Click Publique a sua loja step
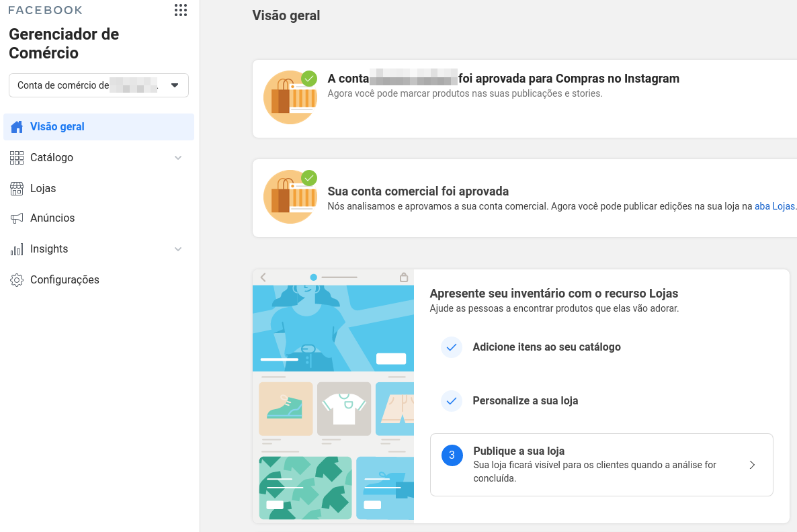This screenshot has width=797, height=532. (x=601, y=465)
